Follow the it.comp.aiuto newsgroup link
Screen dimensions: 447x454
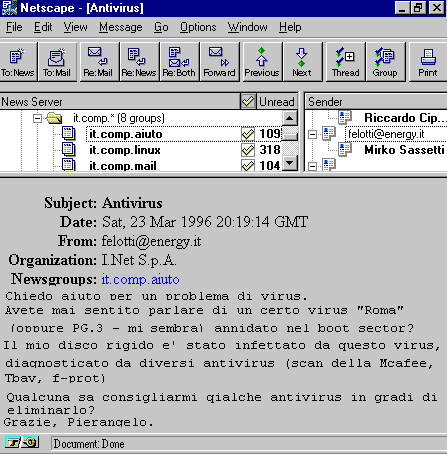click(x=140, y=279)
